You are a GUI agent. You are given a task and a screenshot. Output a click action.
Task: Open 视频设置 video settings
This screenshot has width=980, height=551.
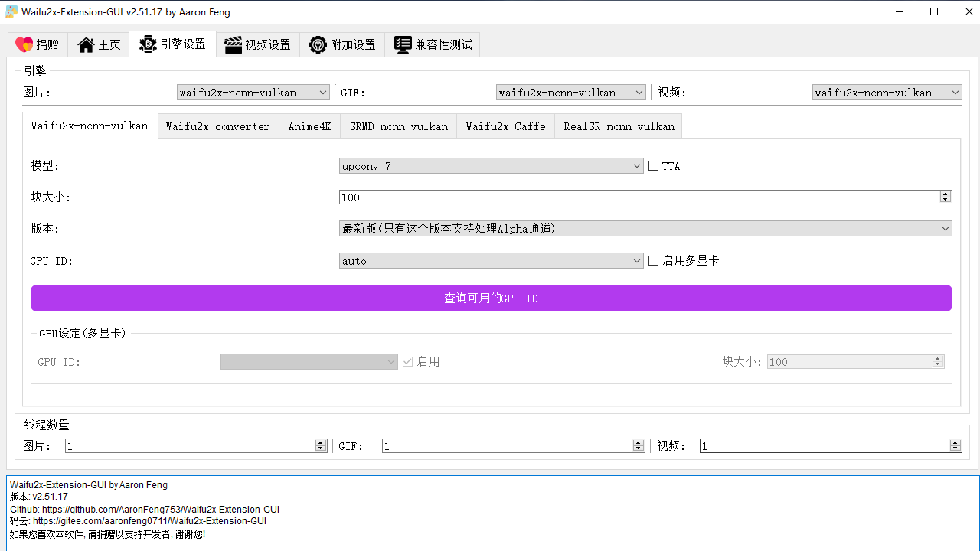[x=257, y=44]
